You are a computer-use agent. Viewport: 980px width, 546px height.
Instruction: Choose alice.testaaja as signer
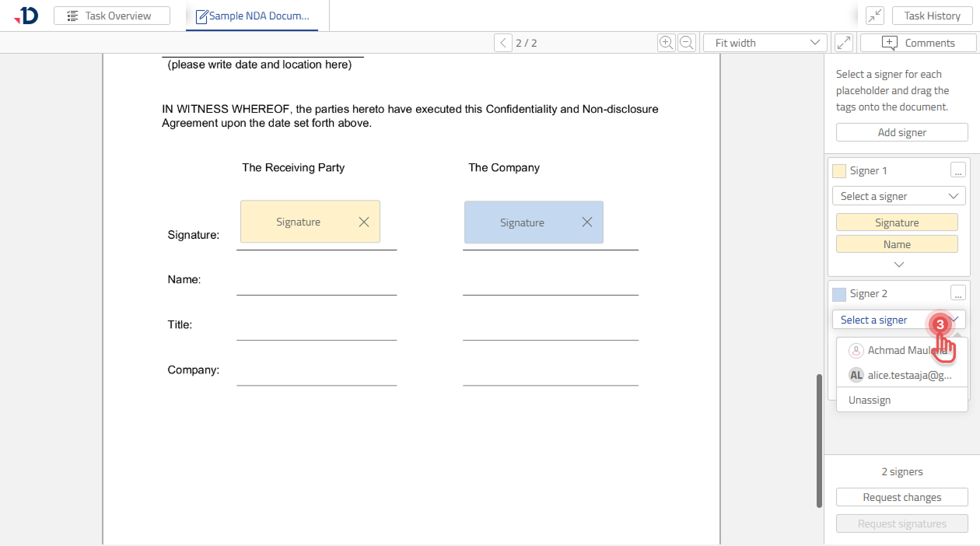click(x=901, y=375)
